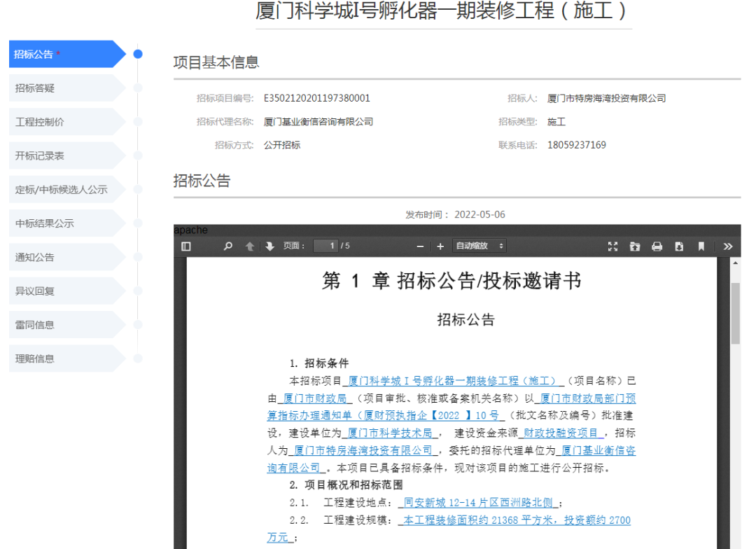Click the 厦门市财政局 link in document
This screenshot has height=549, width=756.
pos(314,398)
